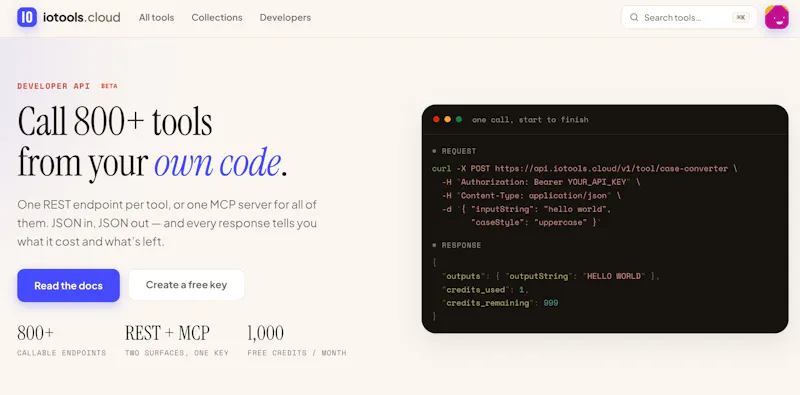Viewport: 800px width, 395px height.
Task: Click the Authorization Bearer header line
Action: coord(541,182)
